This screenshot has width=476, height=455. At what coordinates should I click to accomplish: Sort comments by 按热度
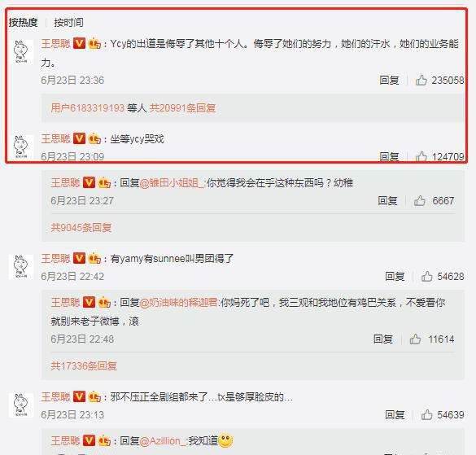pyautogui.click(x=23, y=22)
